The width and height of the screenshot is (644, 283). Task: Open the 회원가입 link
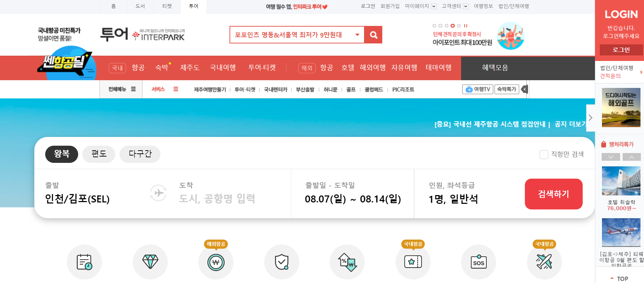(x=390, y=6)
